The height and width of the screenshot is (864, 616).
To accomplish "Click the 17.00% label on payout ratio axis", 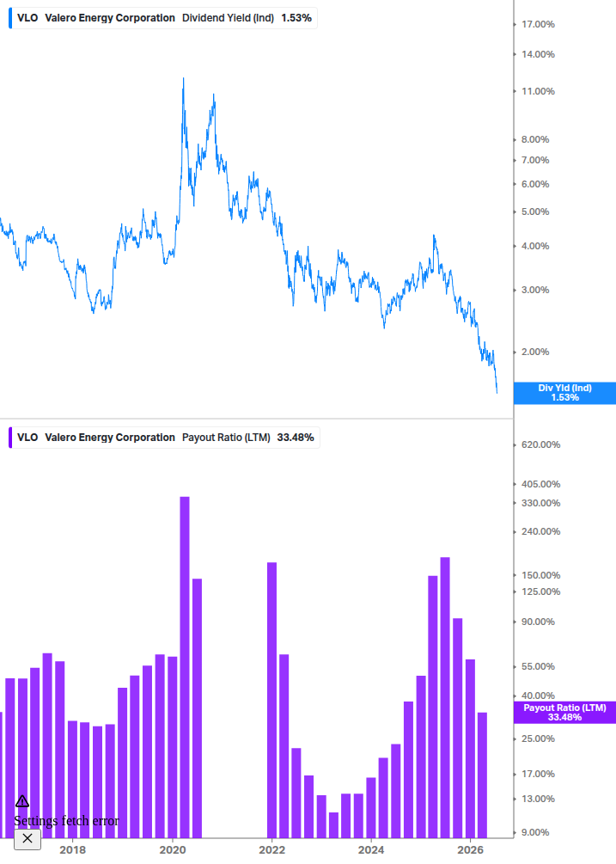I will pyautogui.click(x=538, y=775).
